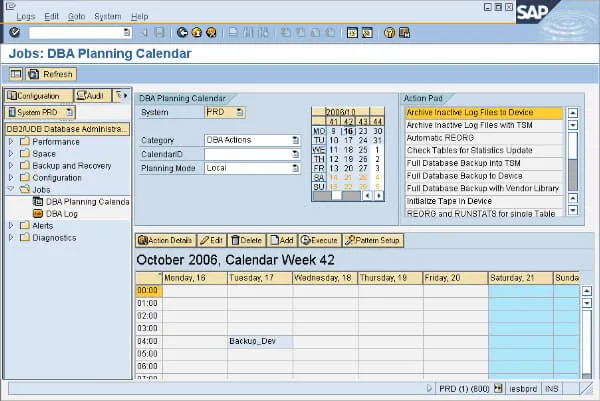Expand the Diagnostics folder
The width and height of the screenshot is (600, 401).
tap(11, 238)
